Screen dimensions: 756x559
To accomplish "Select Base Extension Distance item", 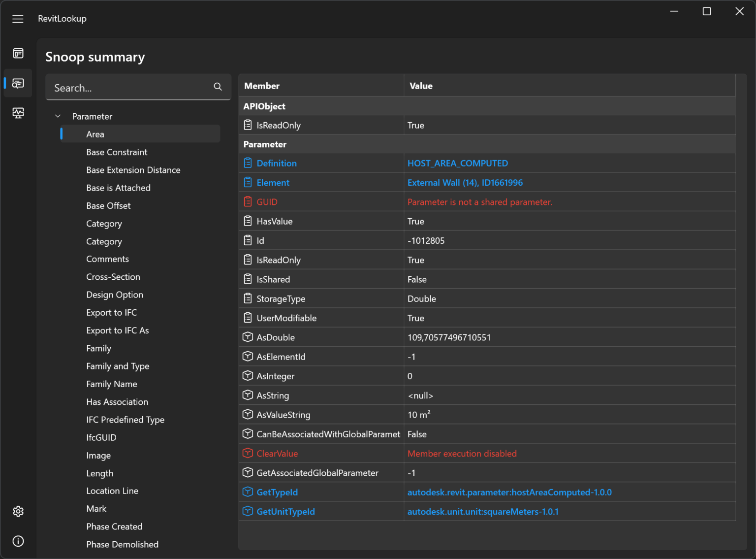I will click(x=133, y=170).
